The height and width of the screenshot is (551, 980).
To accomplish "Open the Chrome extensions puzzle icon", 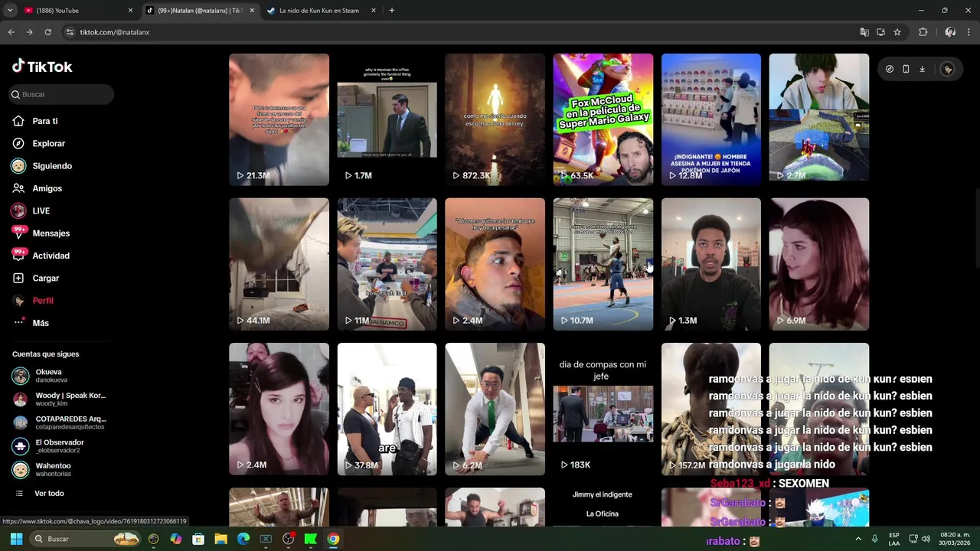I will coord(923,32).
